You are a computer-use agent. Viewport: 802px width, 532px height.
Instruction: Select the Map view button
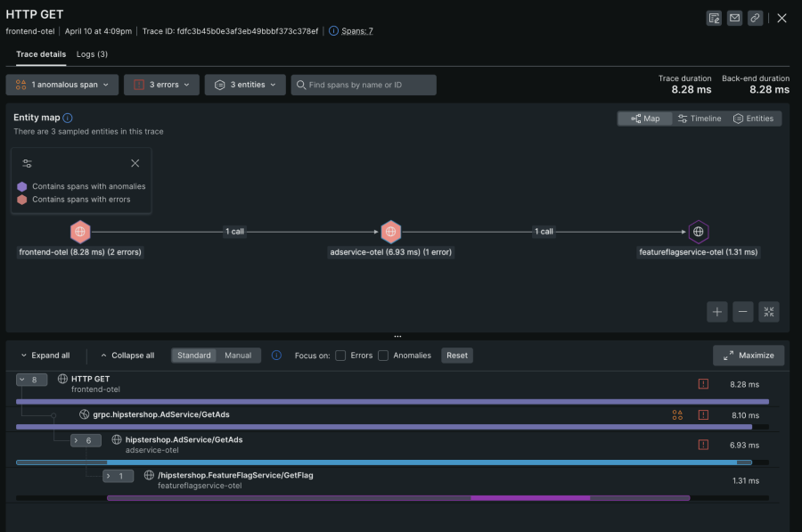point(645,119)
